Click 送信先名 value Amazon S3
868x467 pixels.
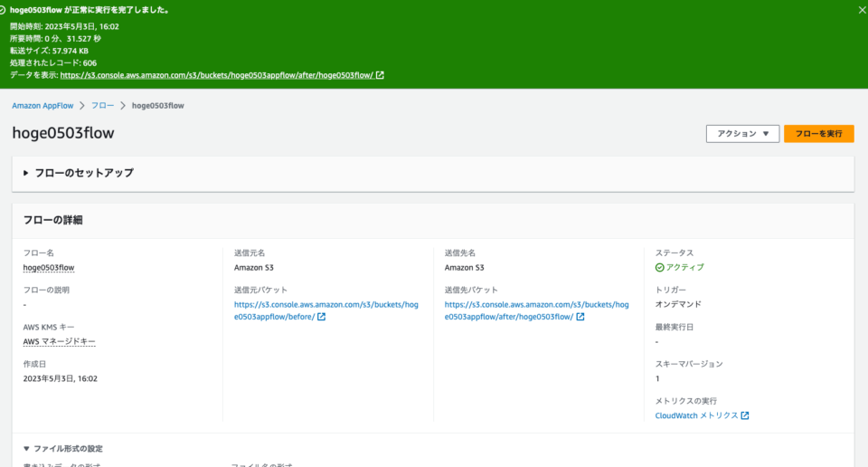coord(464,268)
